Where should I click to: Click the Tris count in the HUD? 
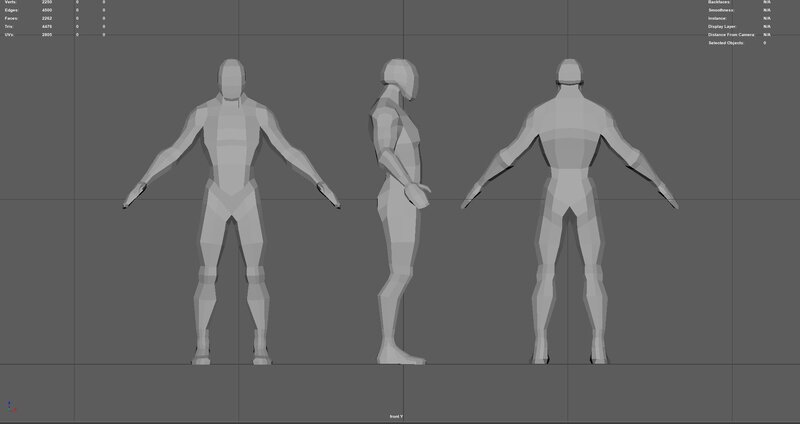[x=47, y=27]
